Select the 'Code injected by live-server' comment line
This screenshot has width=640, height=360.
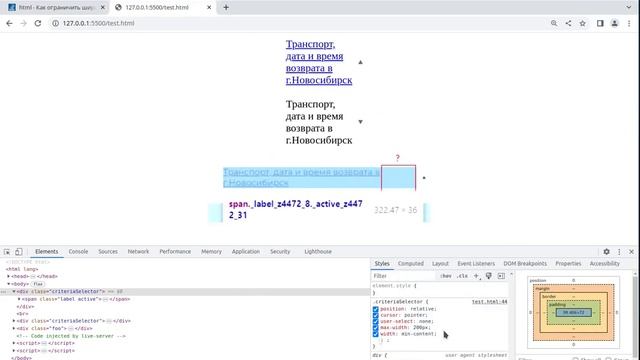(x=71, y=336)
